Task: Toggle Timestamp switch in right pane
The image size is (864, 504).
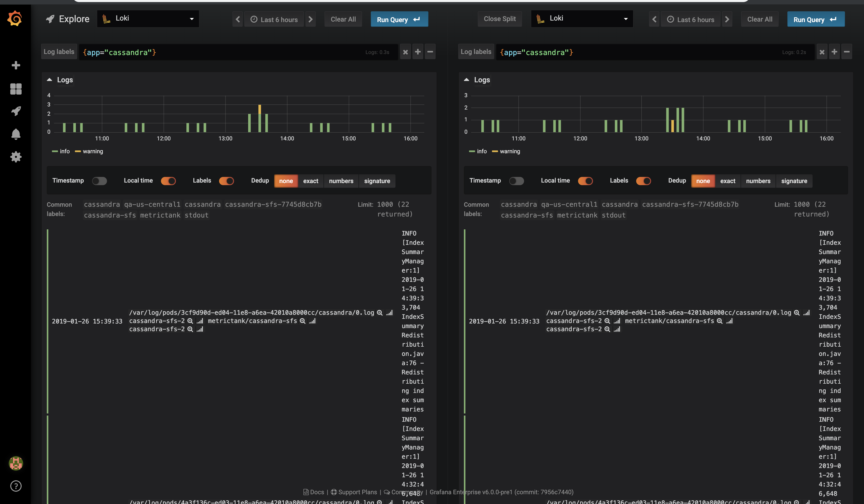Action: point(516,181)
